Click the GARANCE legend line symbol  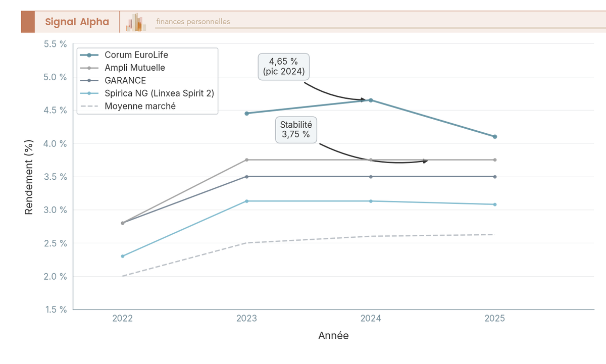(x=90, y=80)
